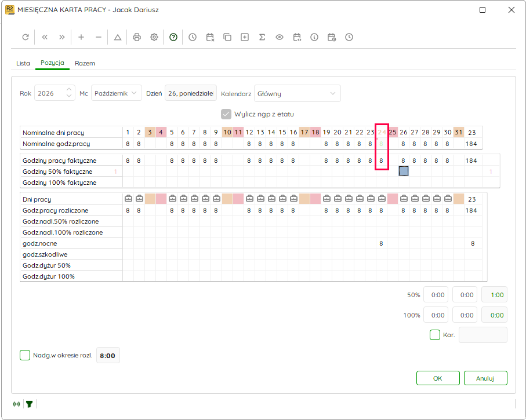Decrease the Rok year with down arrow
The width and height of the screenshot is (526, 420).
[x=69, y=96]
